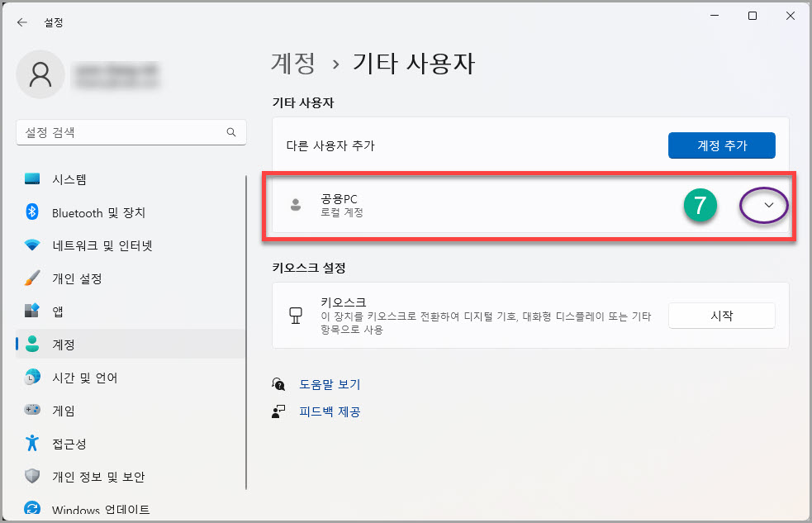Click the breadcrumb 계정 link
The width and height of the screenshot is (812, 523).
pos(291,64)
